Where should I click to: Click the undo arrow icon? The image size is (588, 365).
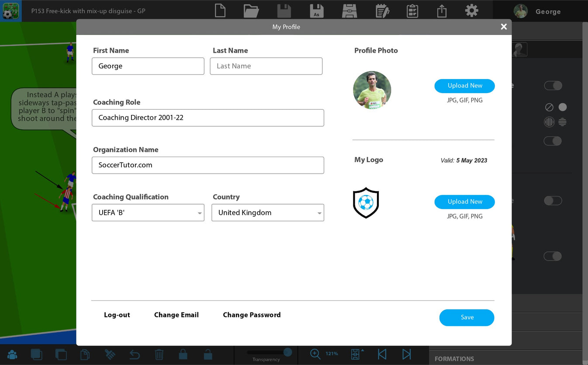tap(135, 354)
